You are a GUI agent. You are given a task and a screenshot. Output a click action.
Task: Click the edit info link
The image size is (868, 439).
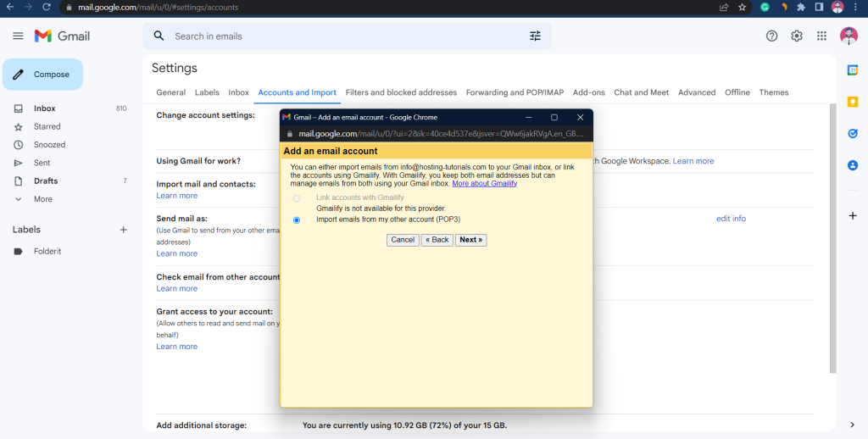pos(732,219)
